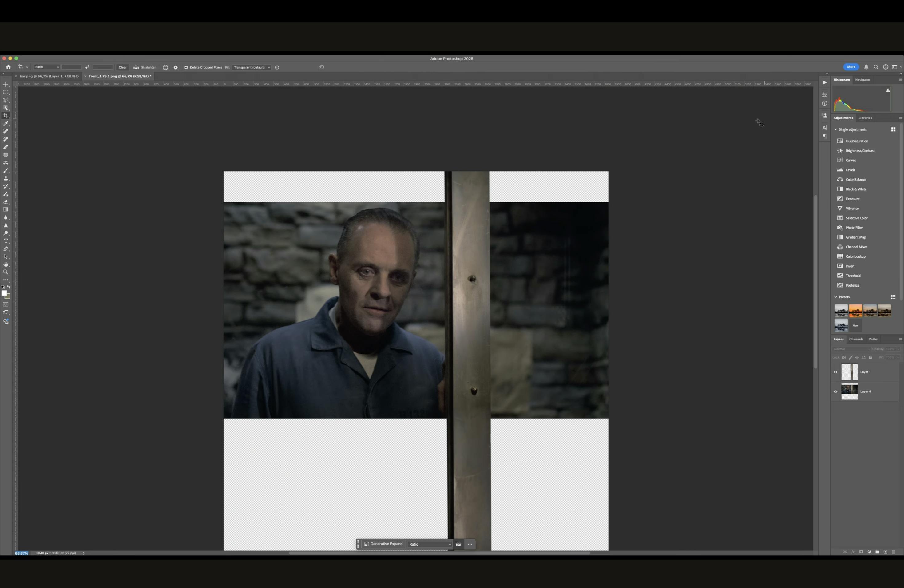Toggle lock image pixels brush icon
Screen dimensions: 904x588
850,357
